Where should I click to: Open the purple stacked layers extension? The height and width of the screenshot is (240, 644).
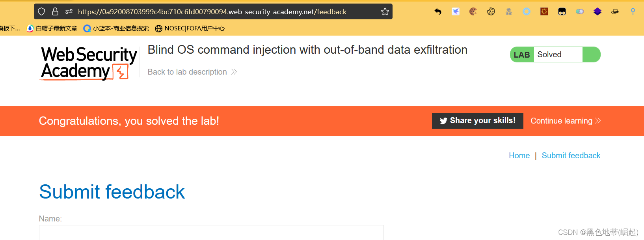(597, 12)
